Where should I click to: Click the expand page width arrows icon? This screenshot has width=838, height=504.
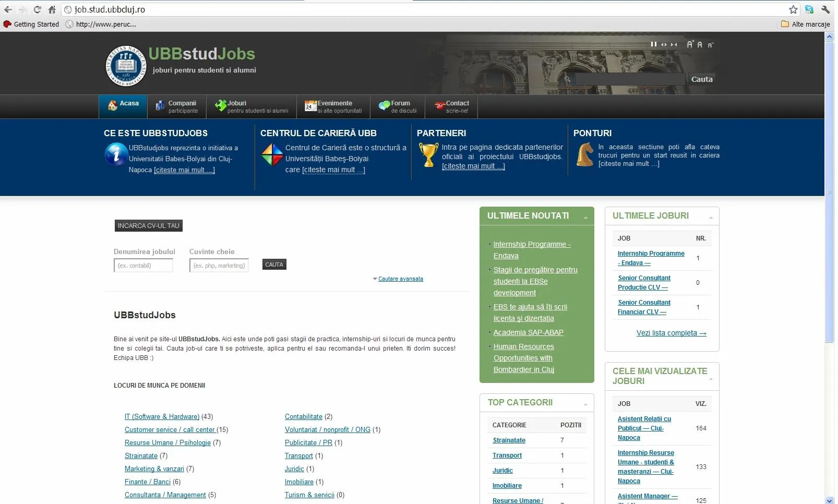pyautogui.click(x=664, y=45)
